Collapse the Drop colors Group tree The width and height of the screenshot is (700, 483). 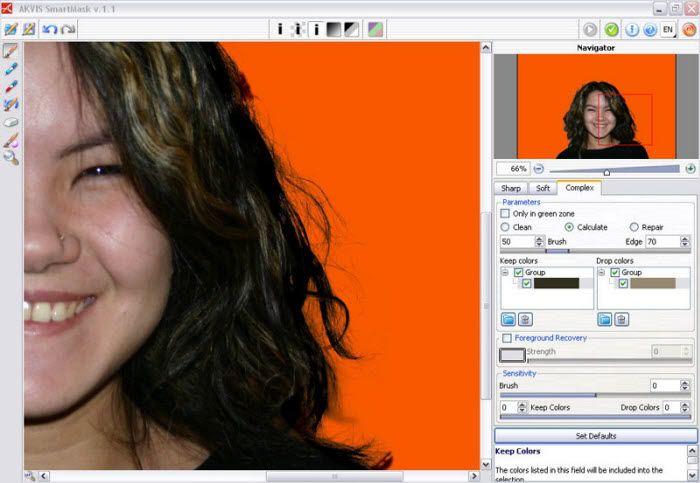(x=602, y=272)
